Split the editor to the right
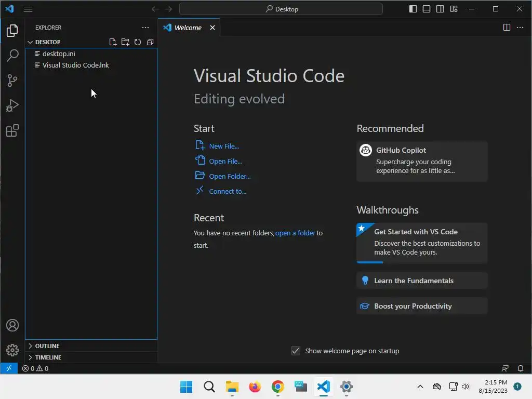The height and width of the screenshot is (399, 532). 507,28
